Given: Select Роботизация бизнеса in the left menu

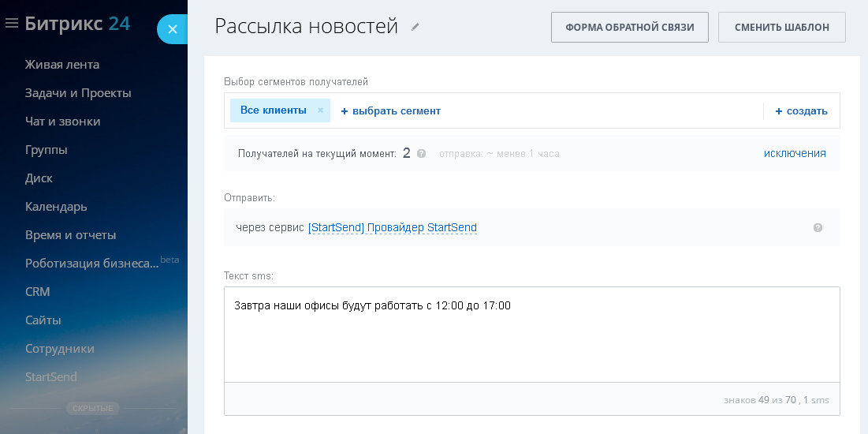Looking at the screenshot, I should point(92,264).
